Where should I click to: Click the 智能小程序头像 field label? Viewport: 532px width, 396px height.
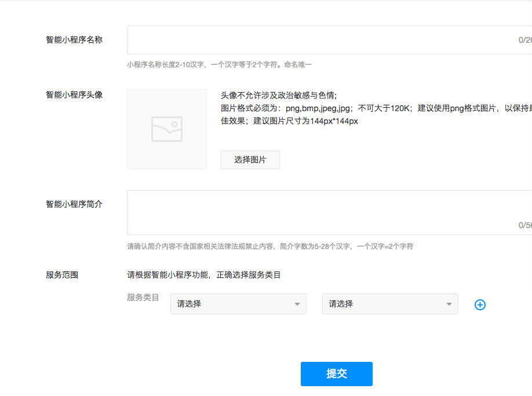[74, 94]
